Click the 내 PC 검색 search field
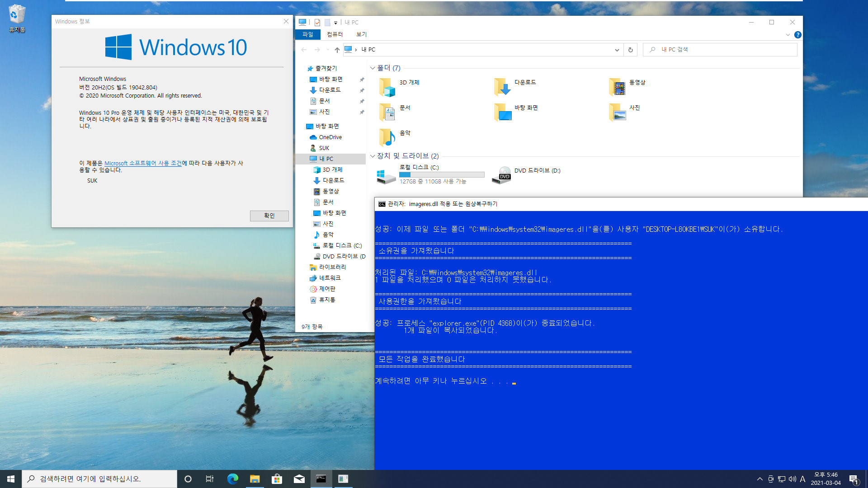 click(720, 50)
